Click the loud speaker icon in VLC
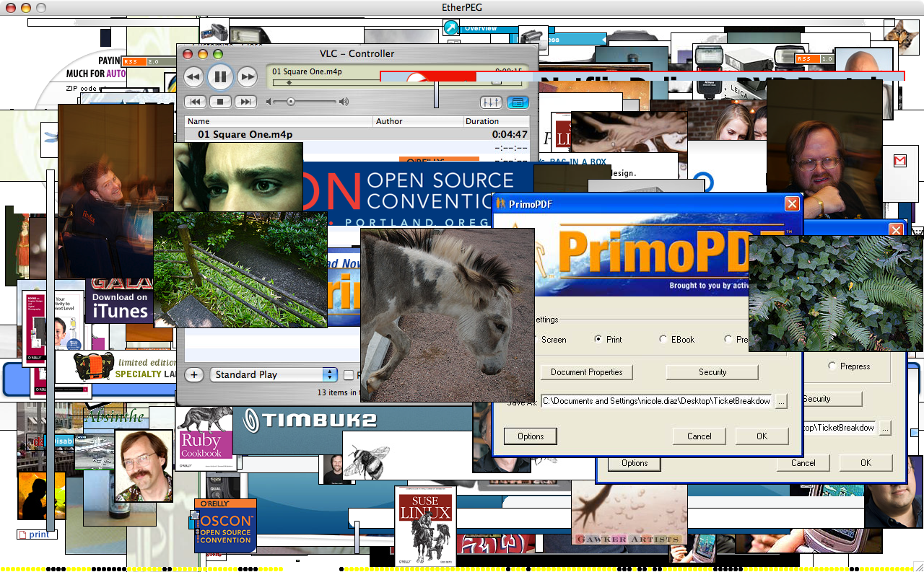The height and width of the screenshot is (572, 924). 344,102
